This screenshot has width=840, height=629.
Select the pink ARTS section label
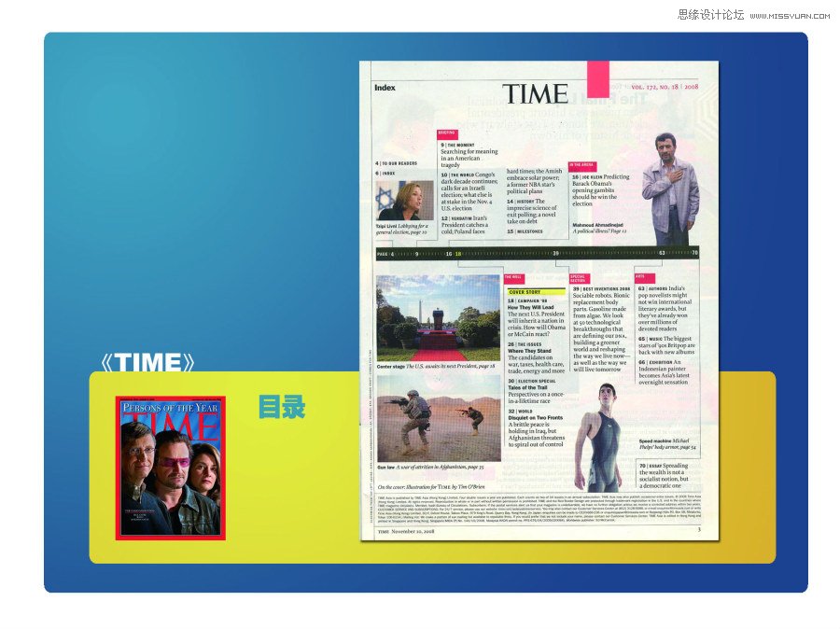pyautogui.click(x=644, y=277)
